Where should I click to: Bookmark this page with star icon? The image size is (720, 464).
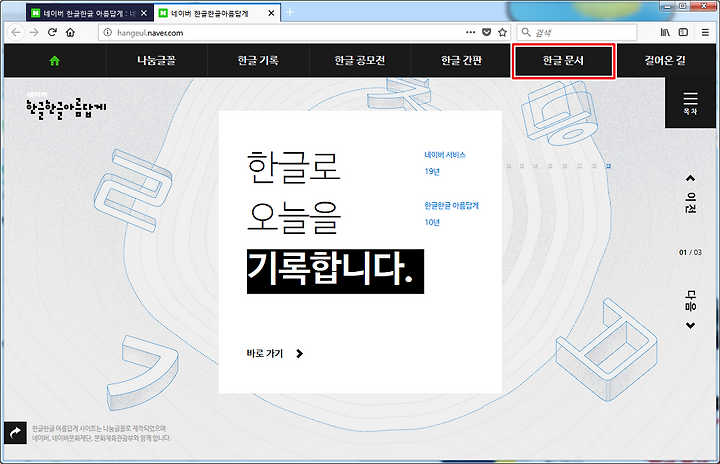pos(502,32)
